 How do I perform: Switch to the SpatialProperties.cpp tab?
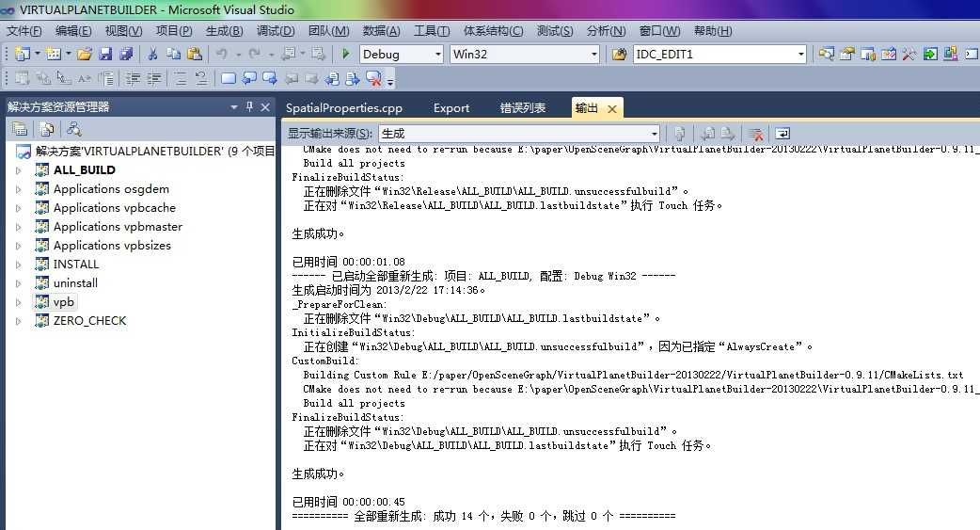(343, 107)
